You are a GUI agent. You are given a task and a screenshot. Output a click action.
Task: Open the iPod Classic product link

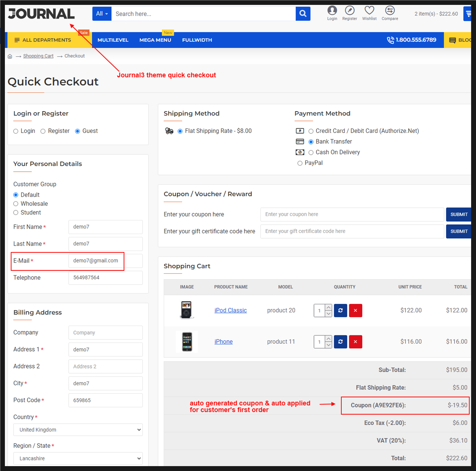pos(230,310)
